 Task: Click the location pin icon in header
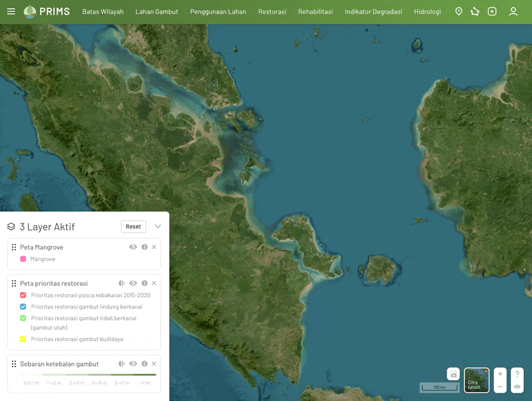(458, 12)
